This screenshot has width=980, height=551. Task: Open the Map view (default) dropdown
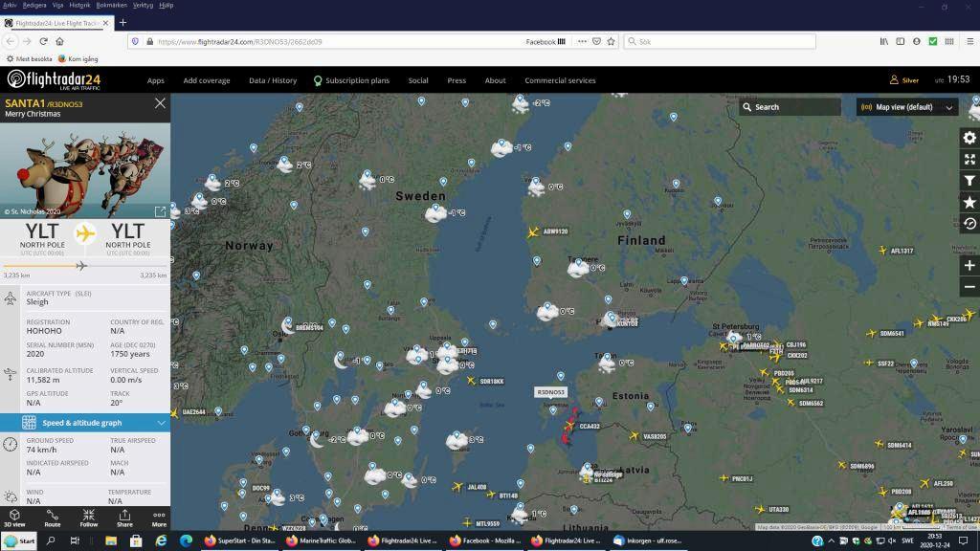pyautogui.click(x=906, y=107)
